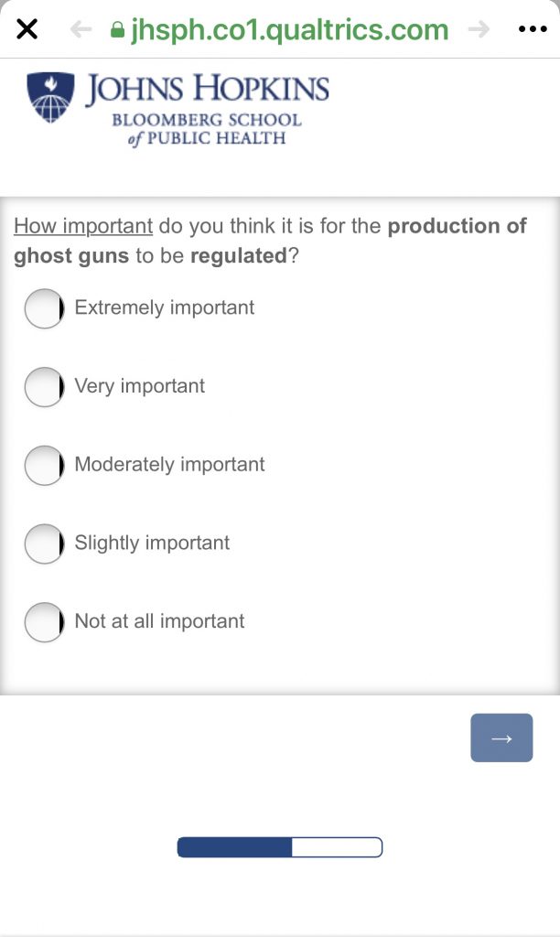The width and height of the screenshot is (560, 937).
Task: Open the three-dot more options menu
Action: (x=532, y=29)
